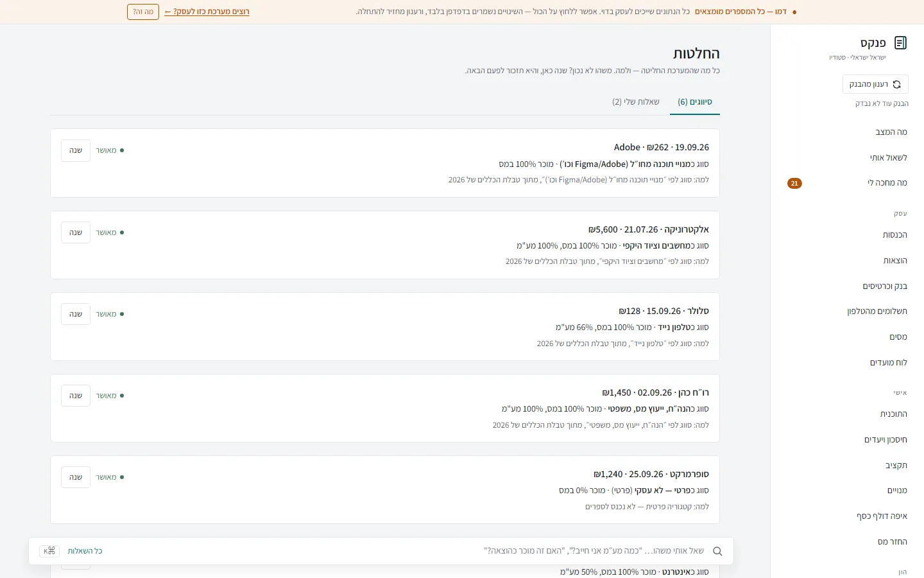Click שנה on the אלקטרוניקה card
The image size is (924, 578).
click(x=76, y=232)
